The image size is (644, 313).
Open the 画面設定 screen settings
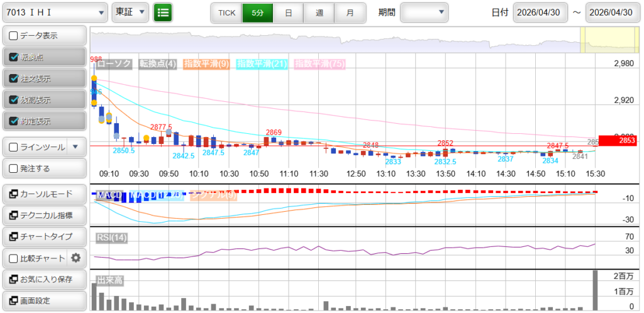44,300
